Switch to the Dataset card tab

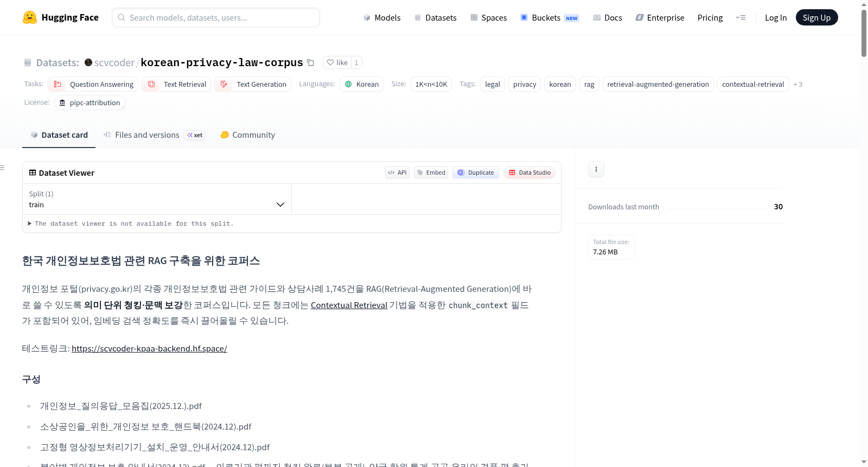point(59,135)
